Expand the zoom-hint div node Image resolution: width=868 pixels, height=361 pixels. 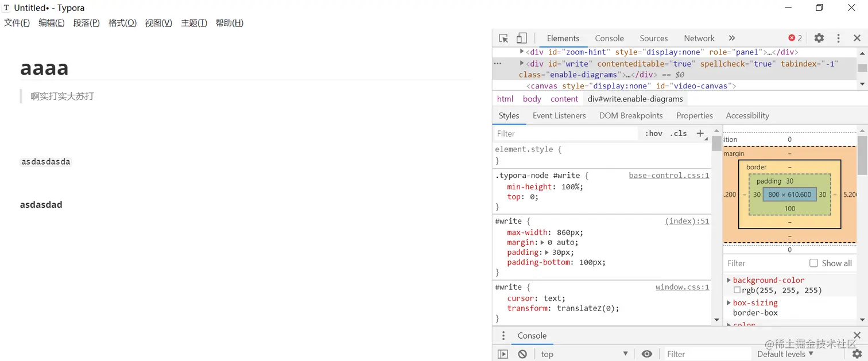522,52
